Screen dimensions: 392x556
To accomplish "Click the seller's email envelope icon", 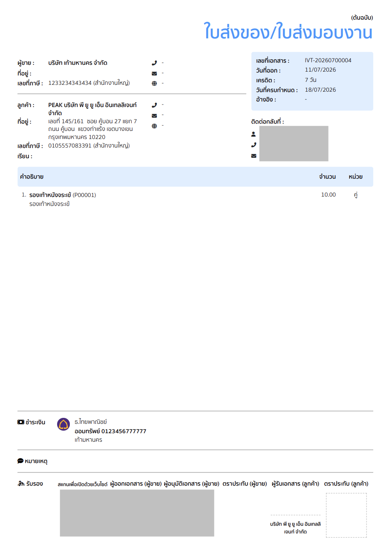I will [x=154, y=73].
